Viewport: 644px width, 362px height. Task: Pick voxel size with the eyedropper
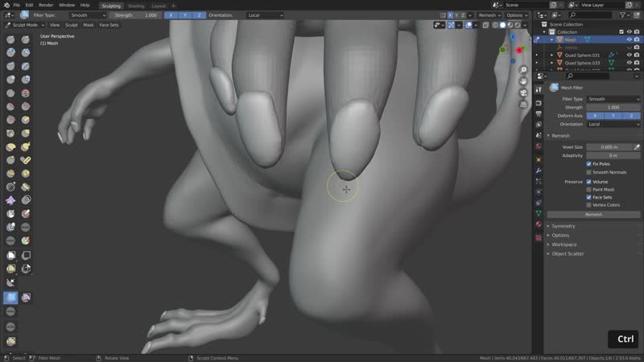(x=637, y=147)
